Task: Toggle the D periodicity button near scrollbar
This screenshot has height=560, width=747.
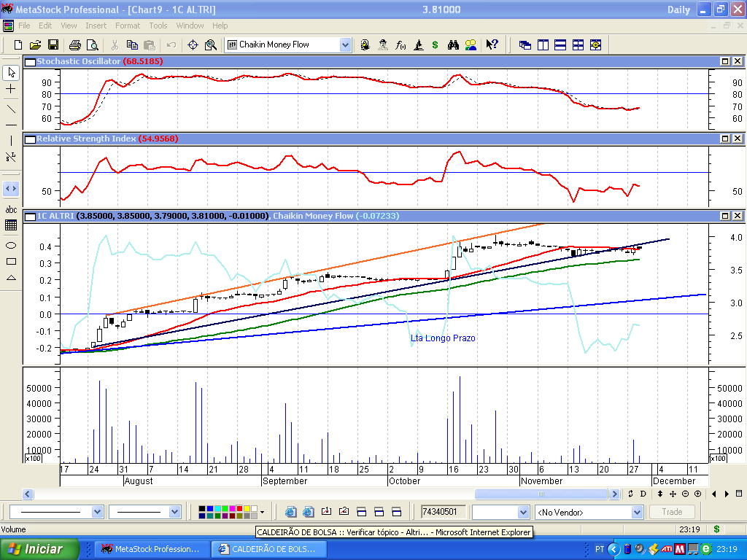Action: click(x=643, y=494)
